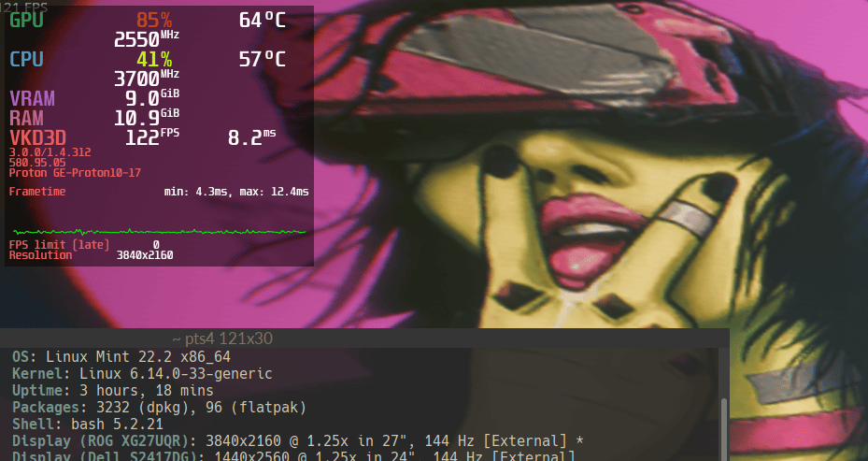Click the RAM value 10.9 GiB

click(147, 117)
